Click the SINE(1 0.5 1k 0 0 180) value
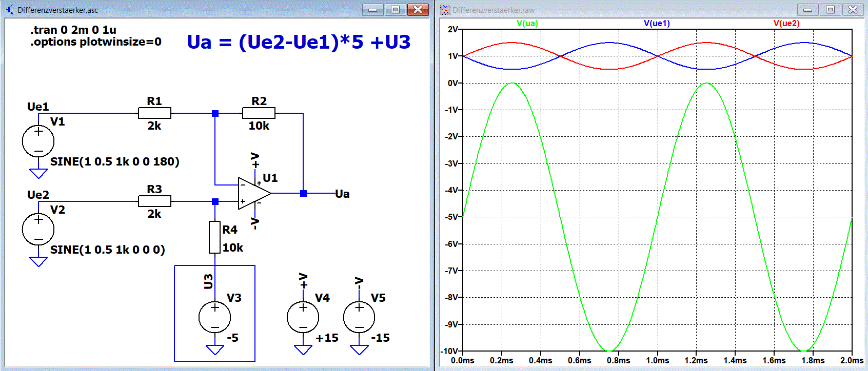 pyautogui.click(x=115, y=161)
